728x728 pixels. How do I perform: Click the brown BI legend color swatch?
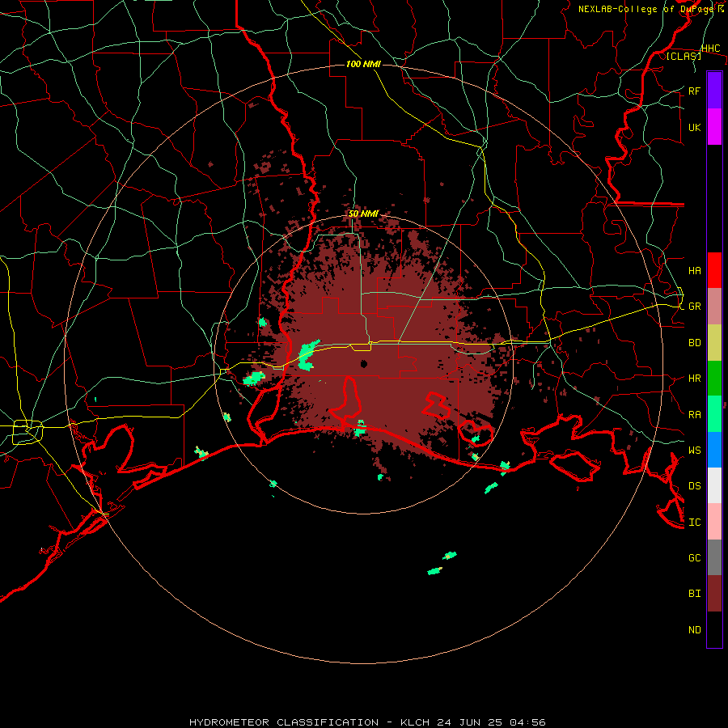pyautogui.click(x=714, y=594)
